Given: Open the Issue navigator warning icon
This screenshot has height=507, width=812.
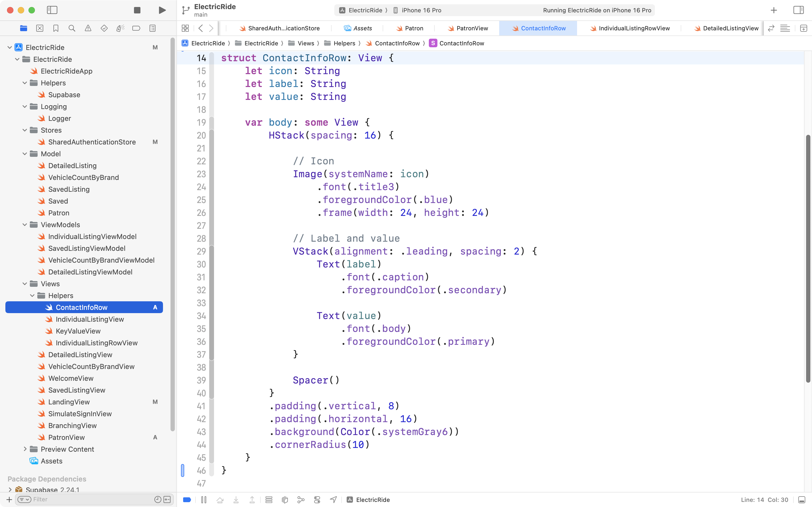Looking at the screenshot, I should (x=88, y=28).
